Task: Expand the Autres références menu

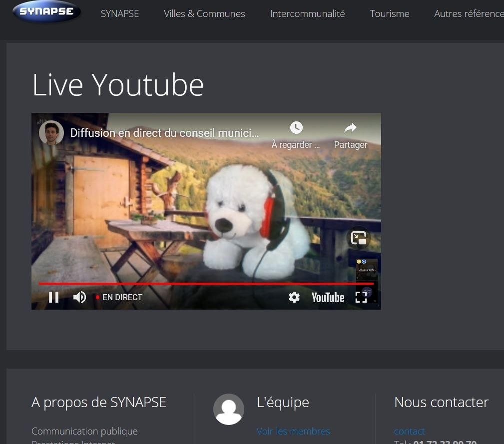Action: (469, 14)
